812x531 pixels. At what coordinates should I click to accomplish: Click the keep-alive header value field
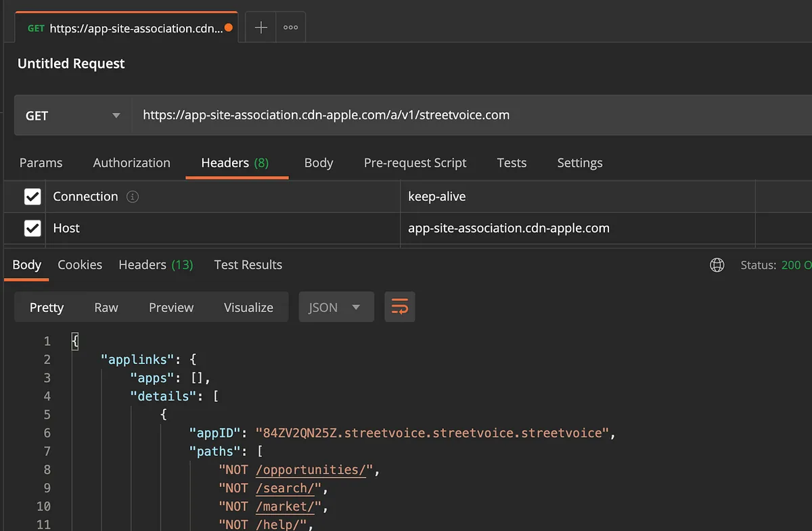[575, 197]
